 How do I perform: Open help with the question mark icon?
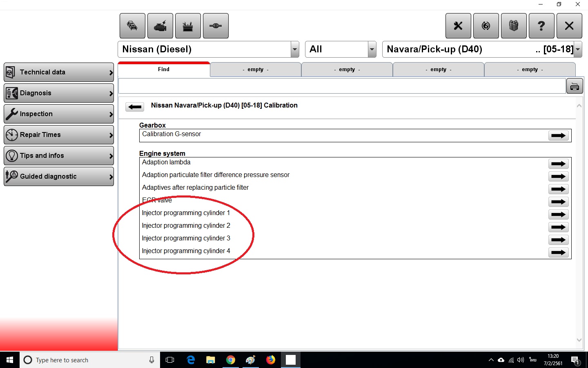(541, 26)
